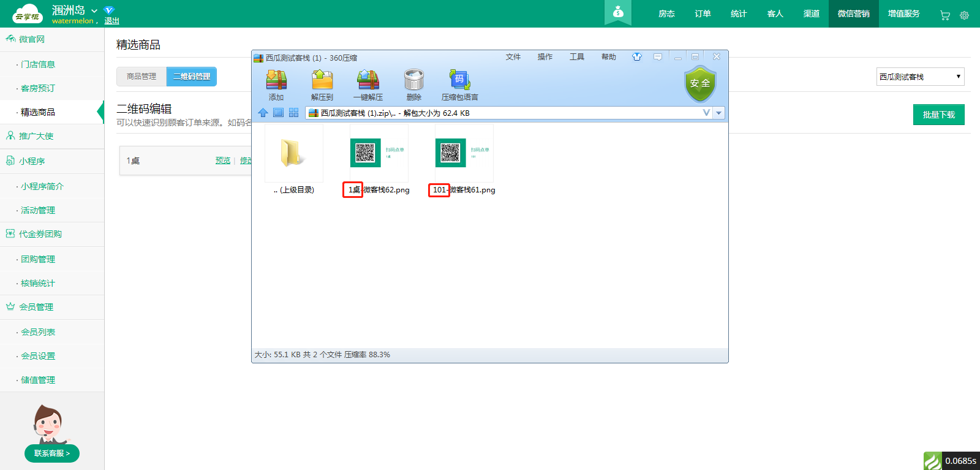
Task: Click the V chevron beside the path bar
Action: pos(706,113)
